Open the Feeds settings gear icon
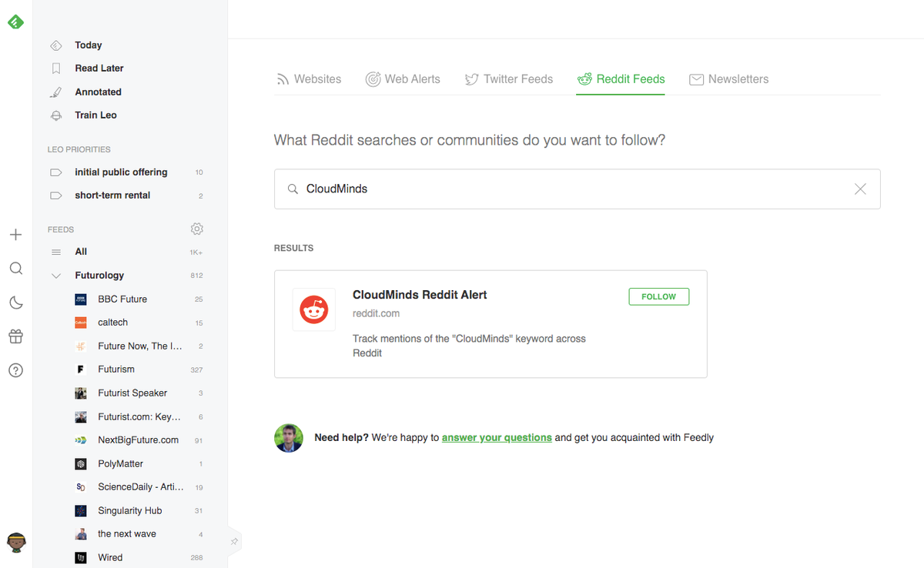Screen dimensions: 924x568 pyautogui.click(x=196, y=229)
